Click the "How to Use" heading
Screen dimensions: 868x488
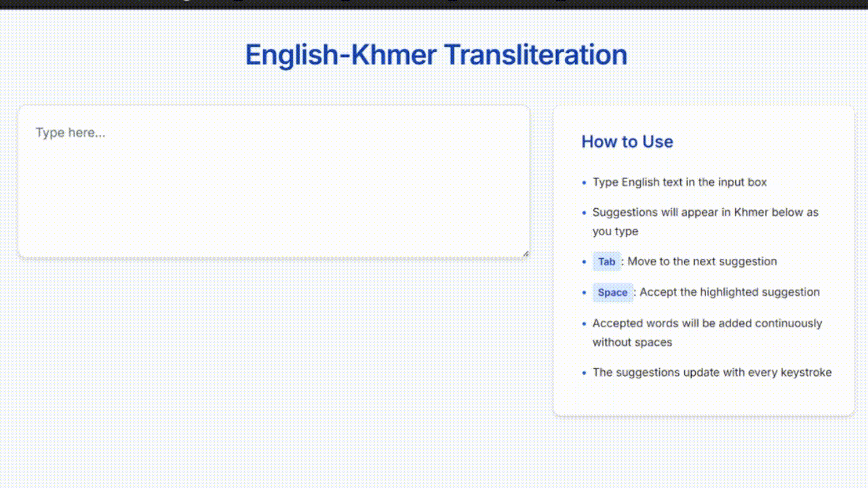point(627,142)
